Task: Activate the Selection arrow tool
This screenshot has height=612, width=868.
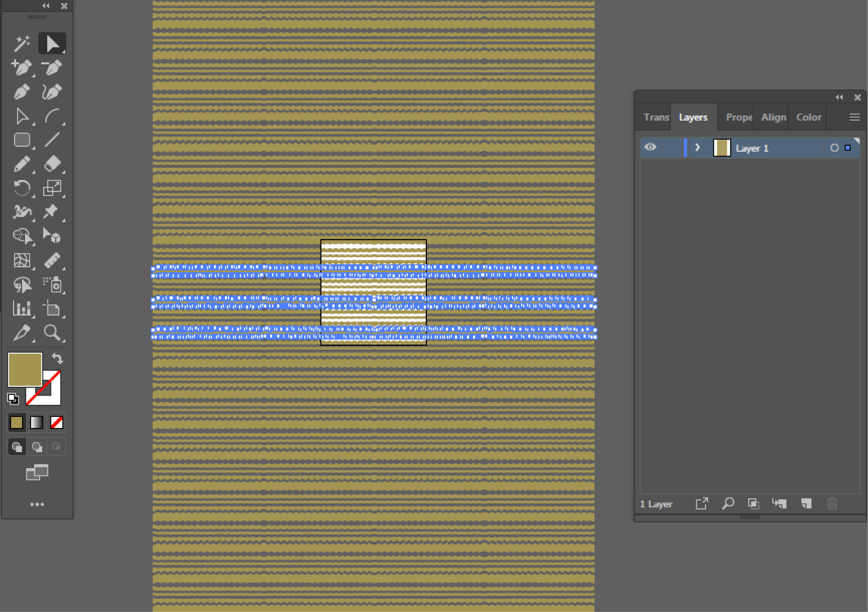Action: click(x=52, y=43)
